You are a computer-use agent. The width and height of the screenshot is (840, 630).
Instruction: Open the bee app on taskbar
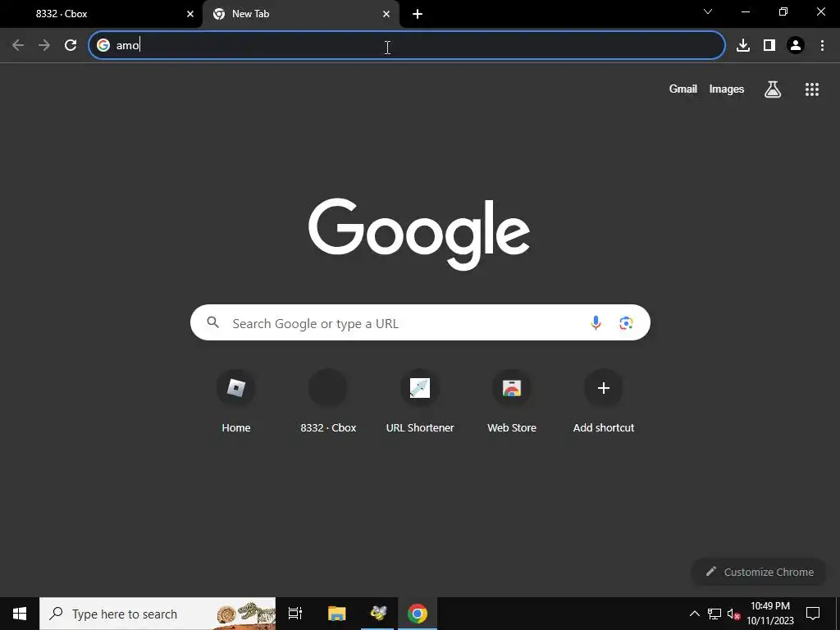(377, 614)
